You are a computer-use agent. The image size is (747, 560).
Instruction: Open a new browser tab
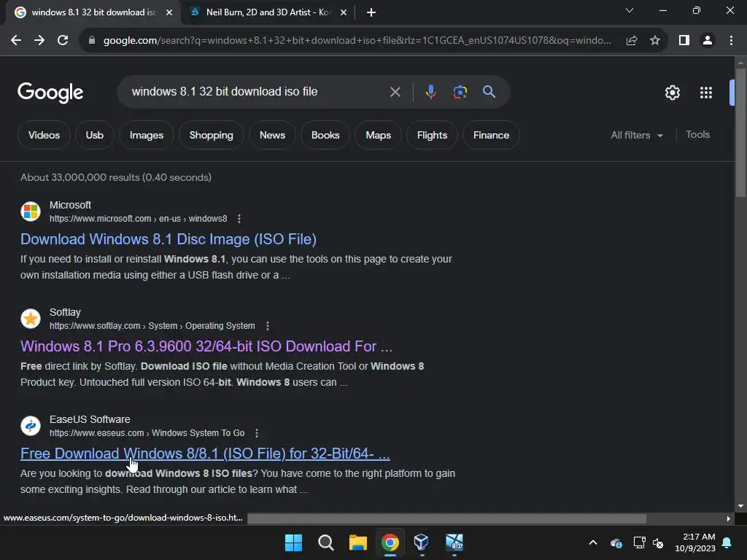[x=371, y=12]
